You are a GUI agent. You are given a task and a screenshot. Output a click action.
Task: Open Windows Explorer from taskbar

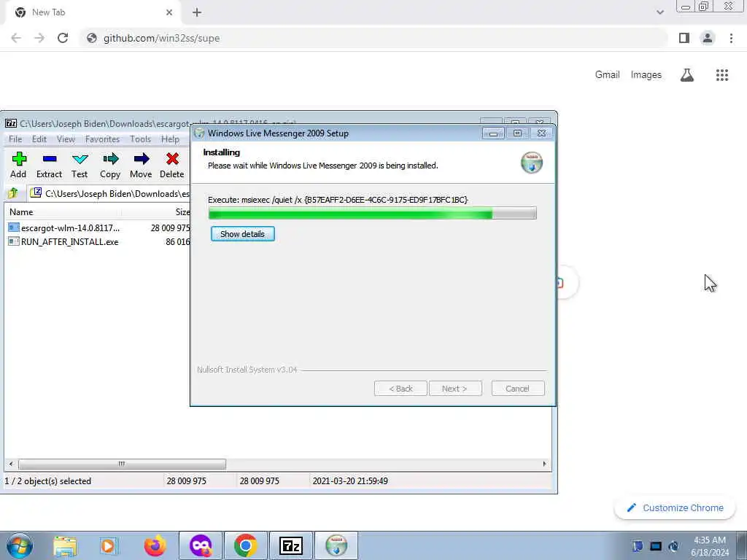pos(65,545)
